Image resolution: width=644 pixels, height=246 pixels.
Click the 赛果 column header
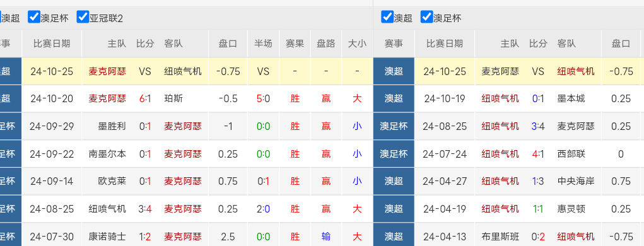295,44
